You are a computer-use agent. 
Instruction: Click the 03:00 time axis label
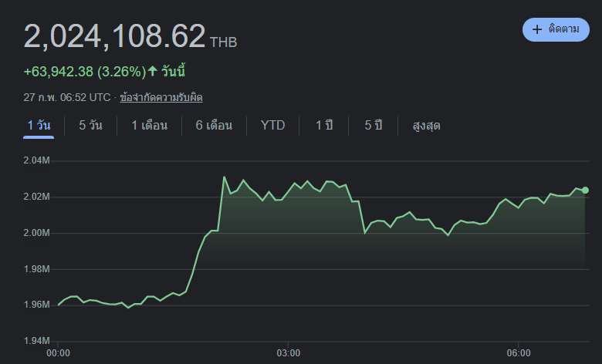pyautogui.click(x=289, y=353)
